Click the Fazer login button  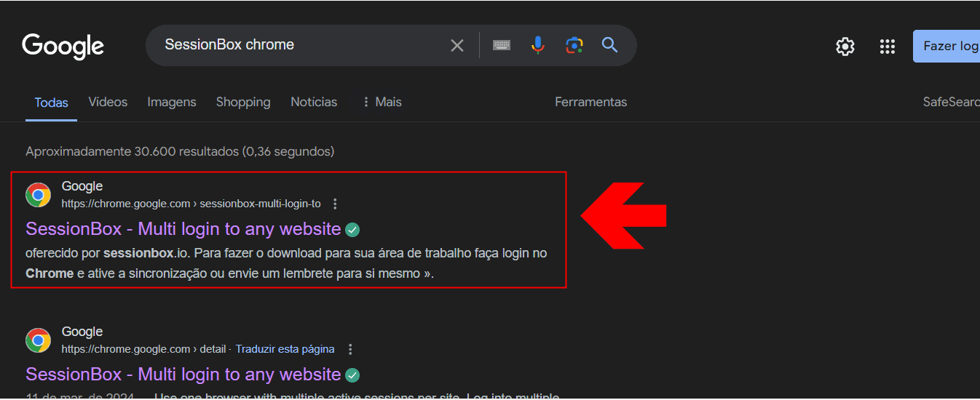947,46
